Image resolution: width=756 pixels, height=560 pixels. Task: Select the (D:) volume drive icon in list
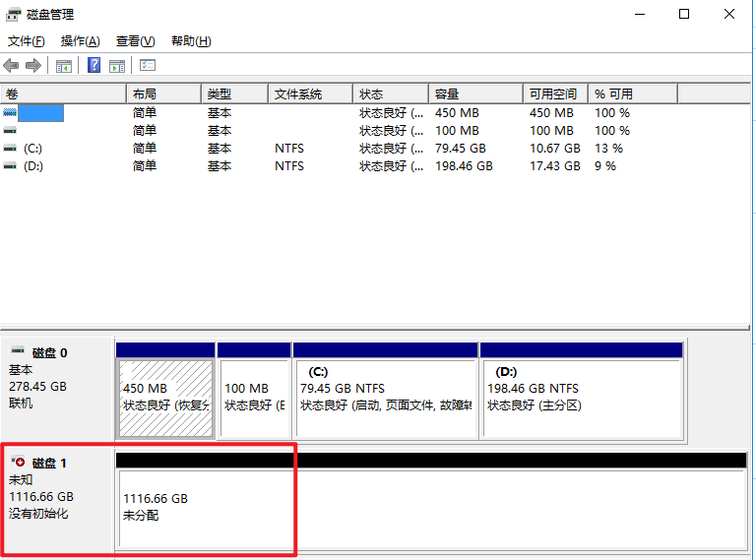click(x=10, y=166)
